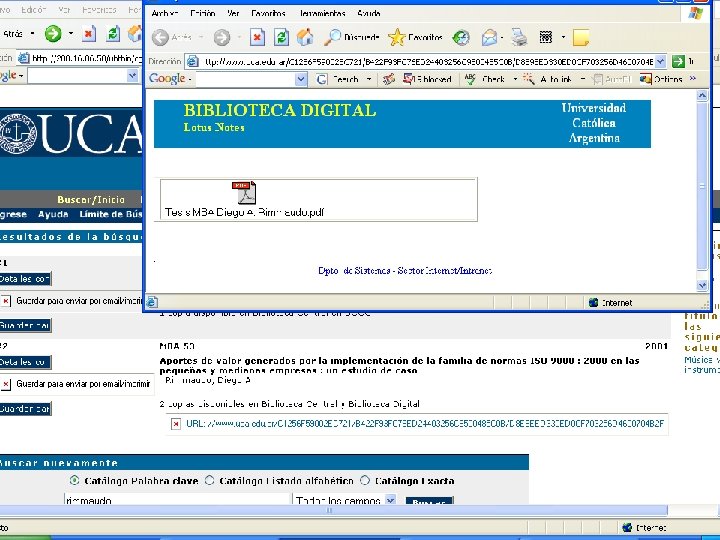Open address bar dropdown in front window
The height and width of the screenshot is (540, 720).
point(660,61)
